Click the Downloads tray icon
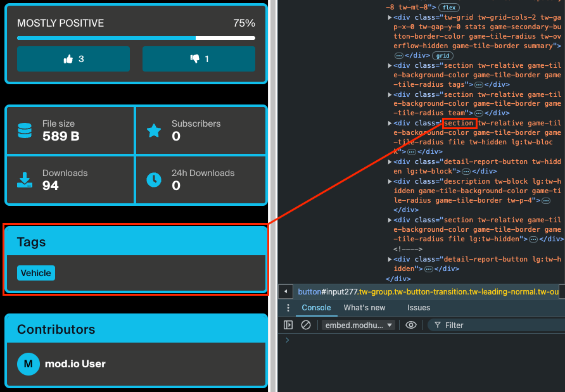 pyautogui.click(x=25, y=180)
